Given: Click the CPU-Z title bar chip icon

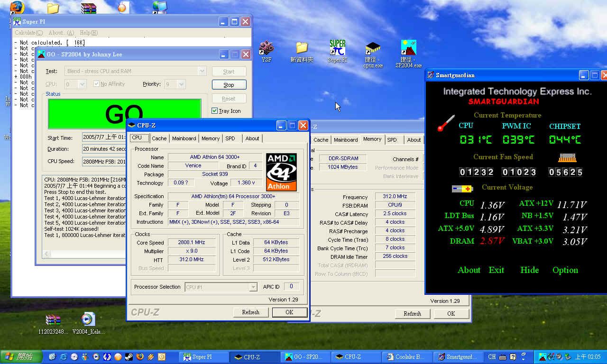Looking at the screenshot, I should point(132,125).
